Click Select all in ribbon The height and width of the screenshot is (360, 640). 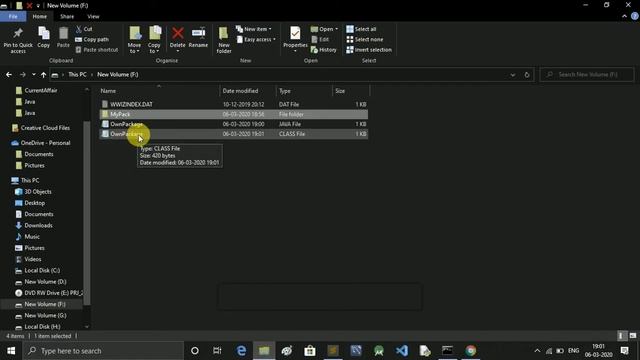coord(361,29)
